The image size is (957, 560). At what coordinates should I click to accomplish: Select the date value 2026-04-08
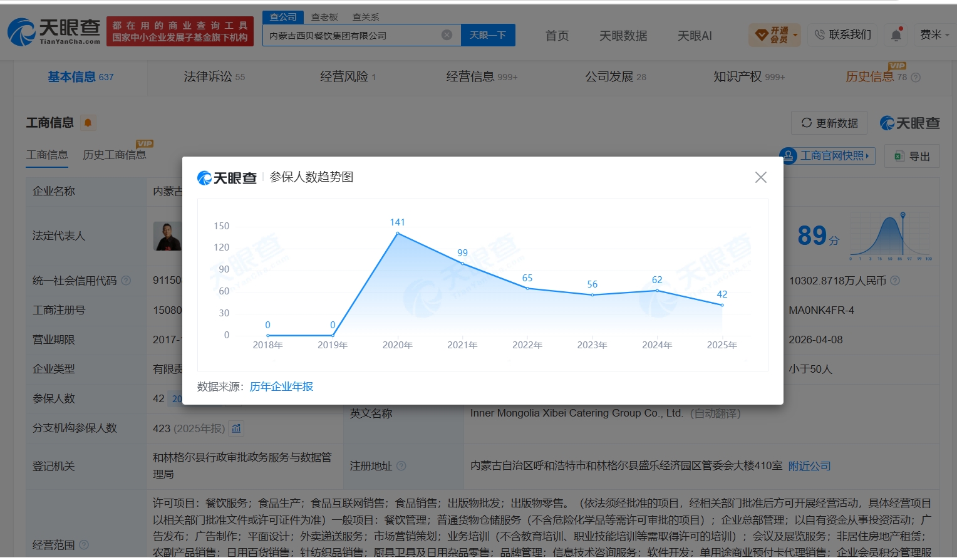(815, 340)
